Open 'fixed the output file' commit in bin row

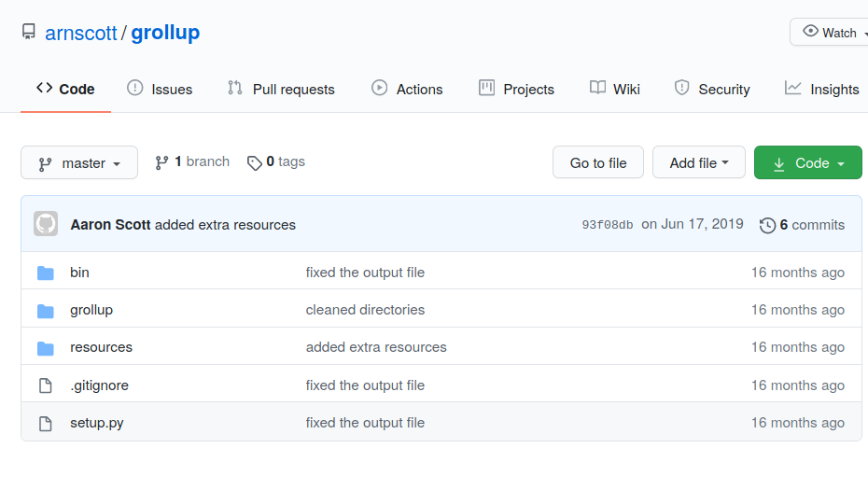click(x=365, y=273)
